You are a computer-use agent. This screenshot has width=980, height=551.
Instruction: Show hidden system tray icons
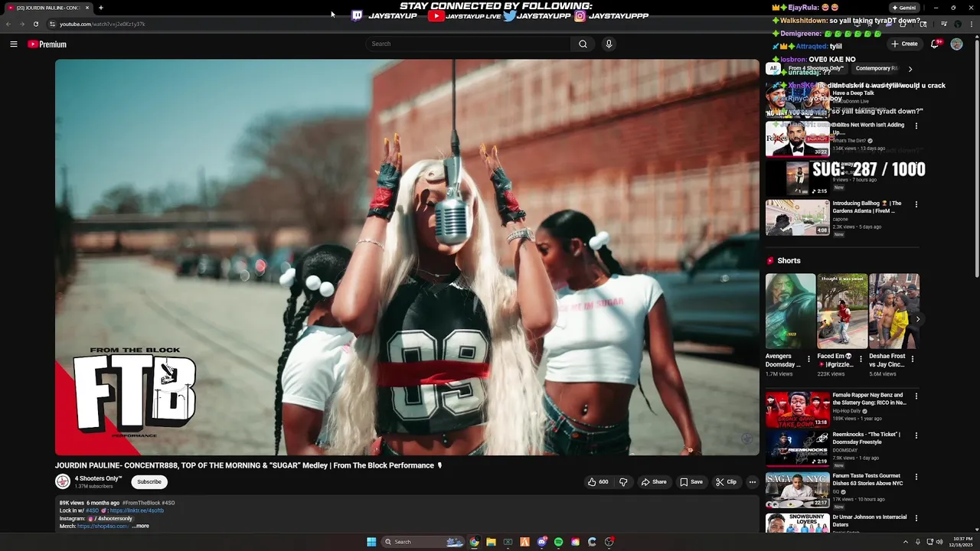point(906,542)
